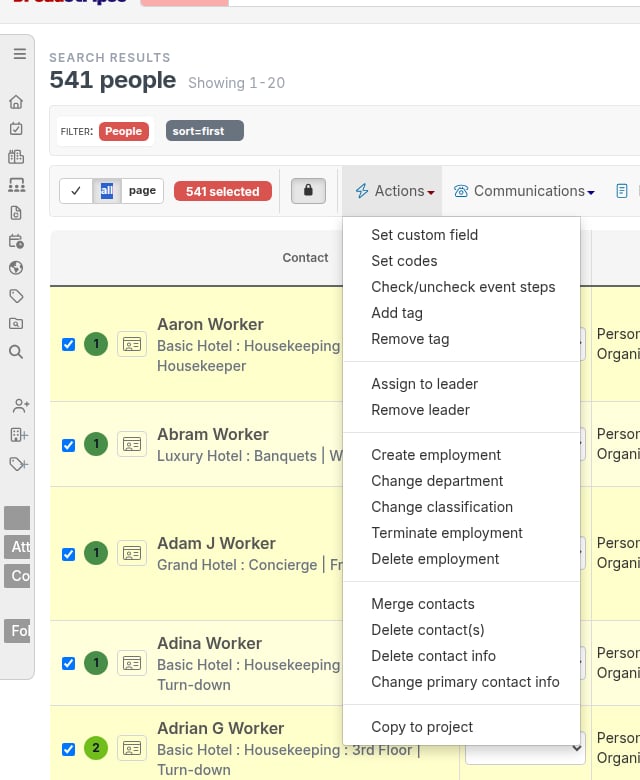640x780 pixels.
Task: Open Aaron Worker's profile link
Action: point(210,324)
